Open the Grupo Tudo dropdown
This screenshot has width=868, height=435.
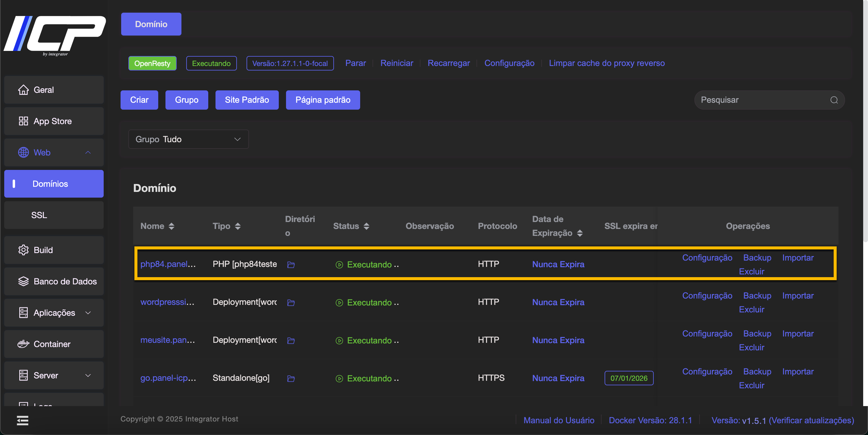pyautogui.click(x=188, y=139)
